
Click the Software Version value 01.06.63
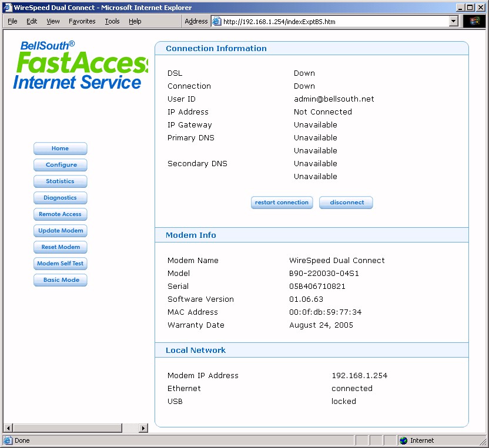tap(306, 299)
